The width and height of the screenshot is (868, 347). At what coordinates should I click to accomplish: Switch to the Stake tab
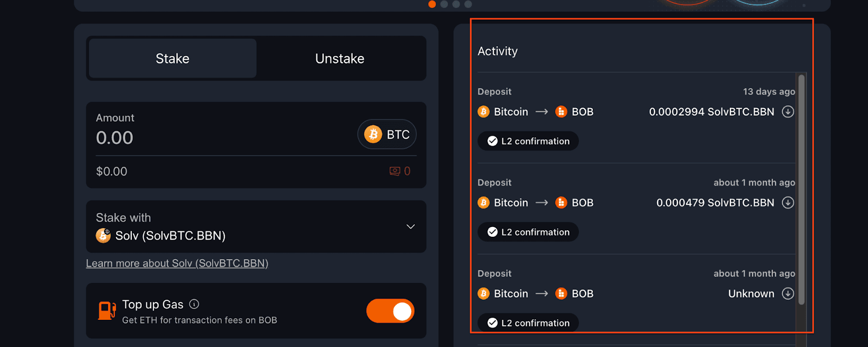click(x=173, y=59)
